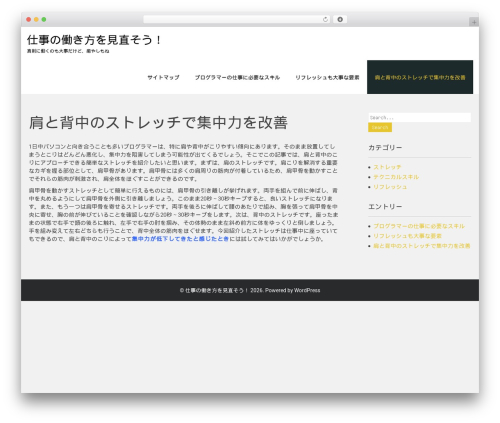This screenshot has height=423, width=500.
Task: Click the browser reload icon
Action: point(325,20)
